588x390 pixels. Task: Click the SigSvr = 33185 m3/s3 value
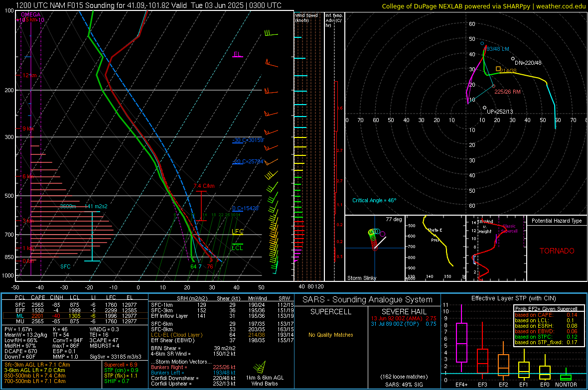tap(116, 357)
